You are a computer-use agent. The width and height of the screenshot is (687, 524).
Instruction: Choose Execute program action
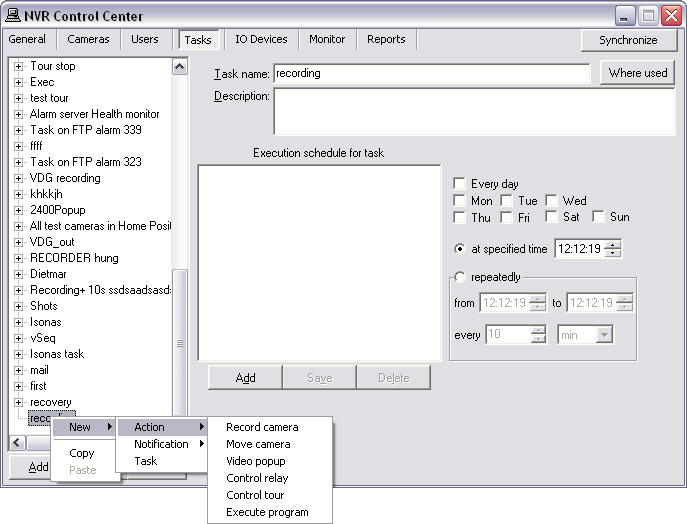point(269,512)
